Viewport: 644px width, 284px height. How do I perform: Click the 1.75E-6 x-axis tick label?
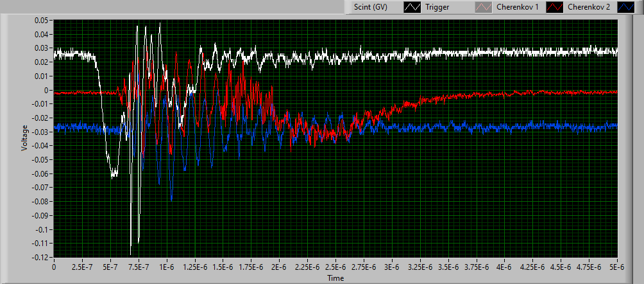click(251, 267)
